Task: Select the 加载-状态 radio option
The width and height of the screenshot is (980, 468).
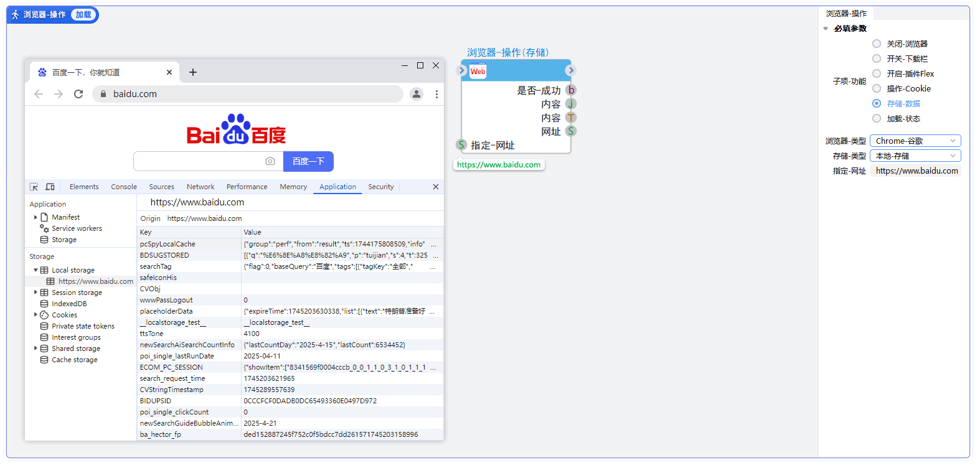Action: [x=877, y=118]
